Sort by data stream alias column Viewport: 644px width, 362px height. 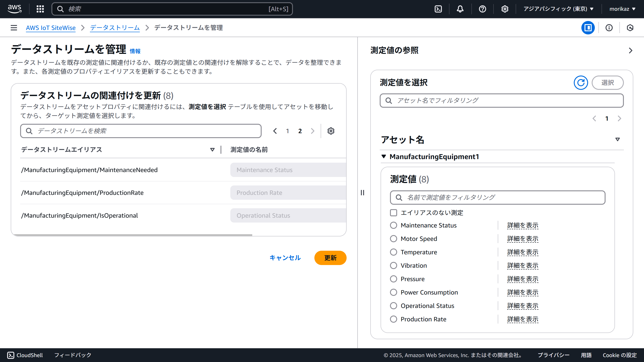(x=212, y=150)
